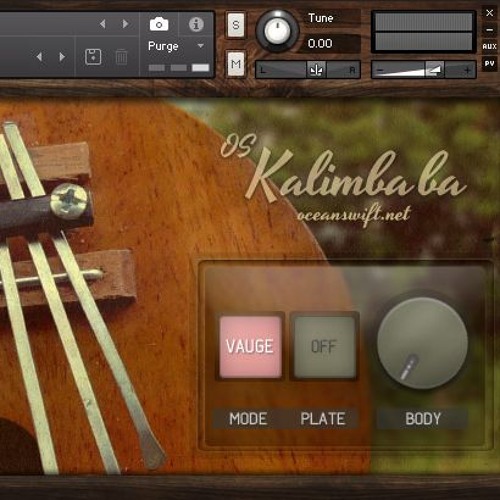Go to next item with upper right arrow
Viewport: 500px width, 500px height.
pyautogui.click(x=125, y=24)
